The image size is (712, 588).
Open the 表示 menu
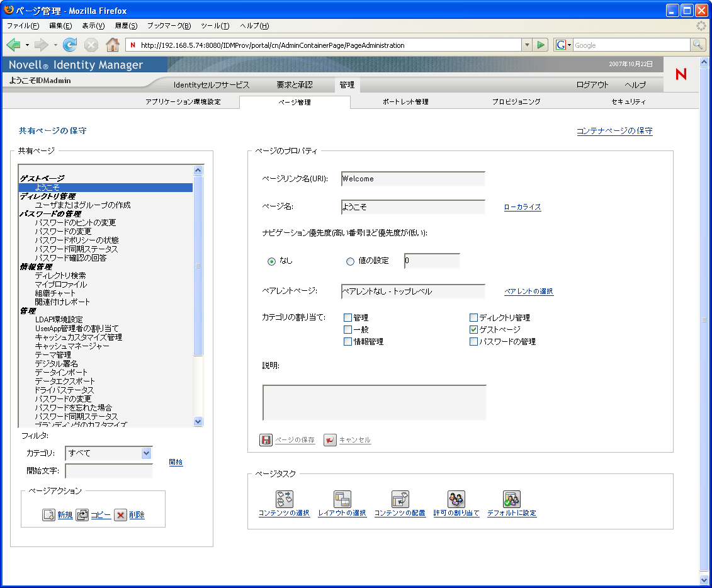tap(93, 26)
